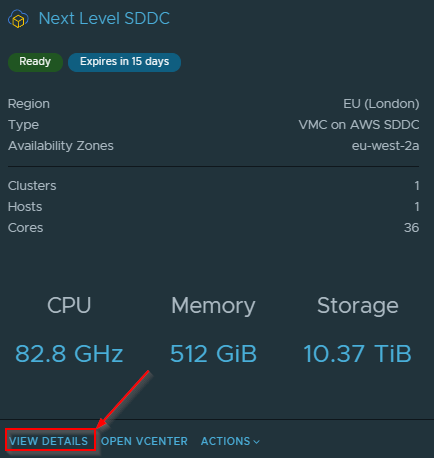Image resolution: width=434 pixels, height=458 pixels.
Task: Click the Expires in 15 days badge
Action: 124,62
